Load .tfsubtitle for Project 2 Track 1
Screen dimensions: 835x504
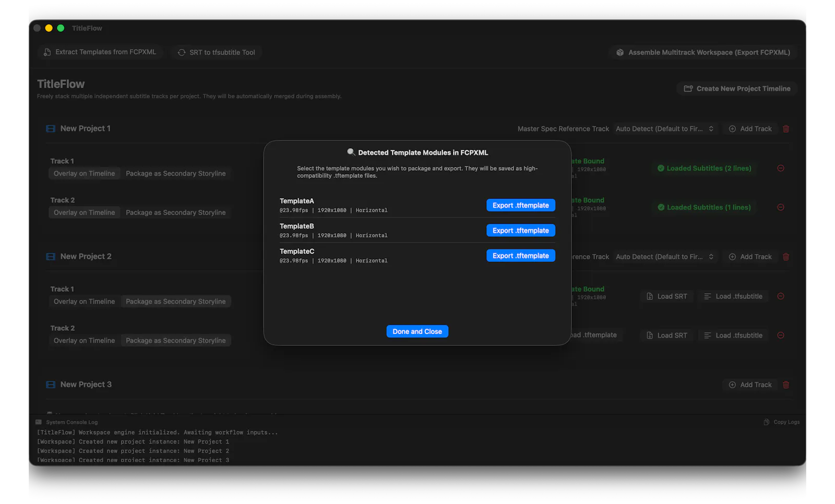[x=733, y=296]
